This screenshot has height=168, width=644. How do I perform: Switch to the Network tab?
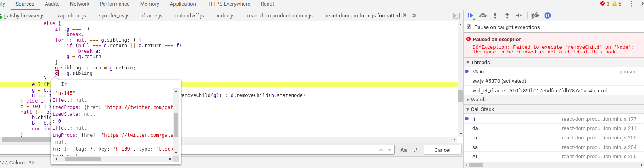[x=80, y=4]
